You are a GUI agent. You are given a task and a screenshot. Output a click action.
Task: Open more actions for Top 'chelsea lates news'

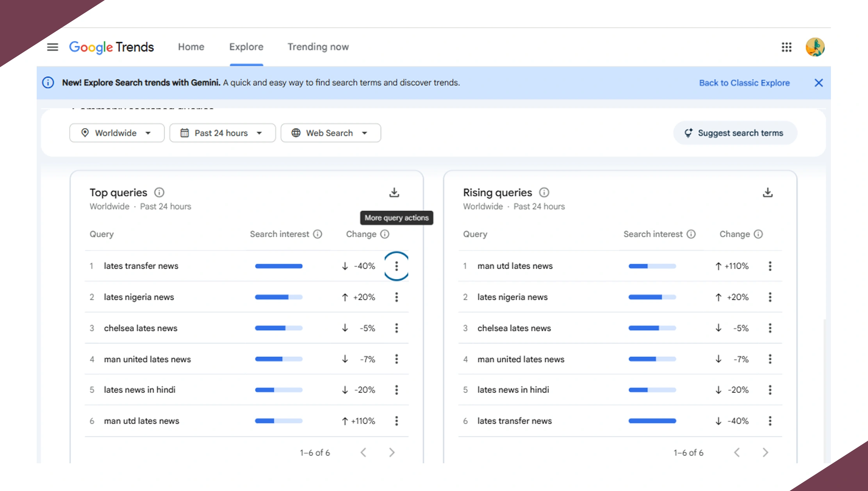pos(396,328)
